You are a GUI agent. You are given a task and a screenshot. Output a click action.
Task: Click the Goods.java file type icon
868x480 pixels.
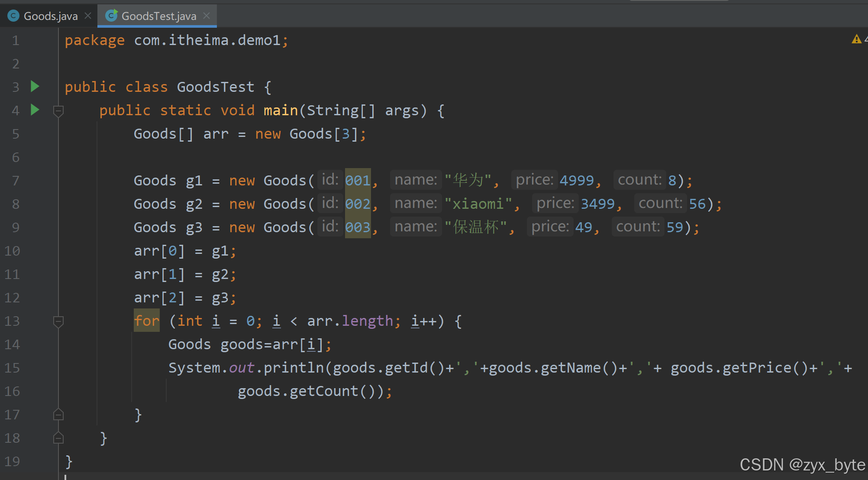(13, 16)
